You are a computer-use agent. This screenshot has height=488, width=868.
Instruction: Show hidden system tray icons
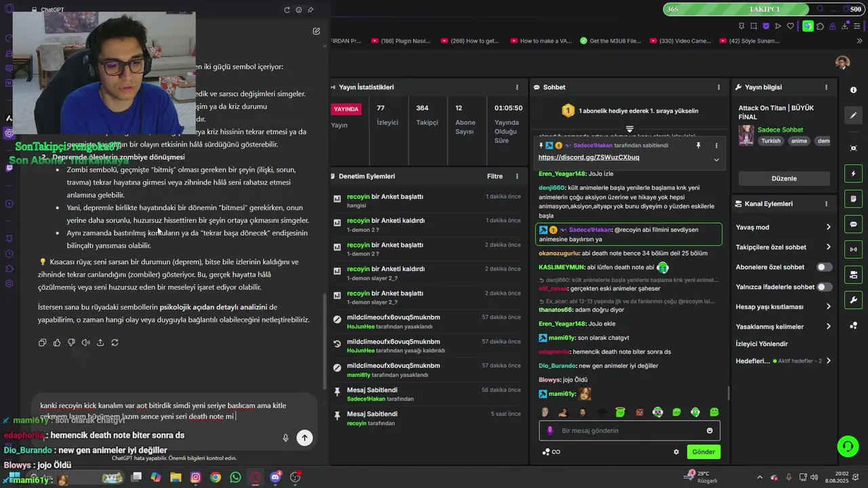[759, 478]
